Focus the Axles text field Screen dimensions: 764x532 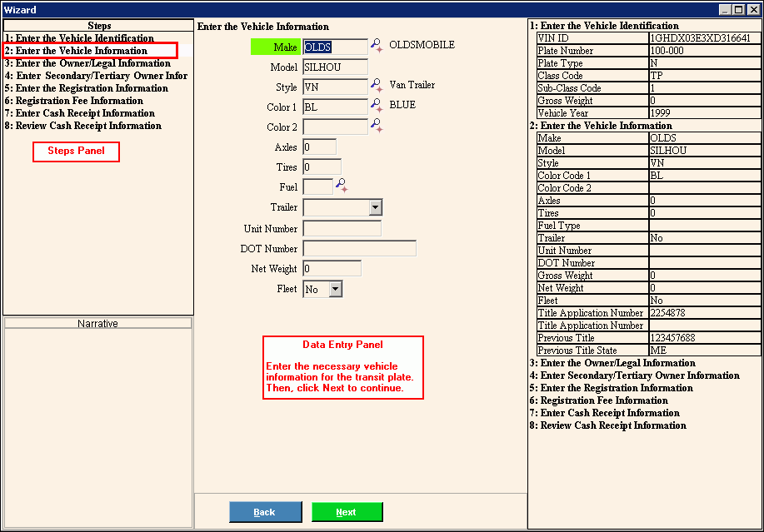pyautogui.click(x=320, y=147)
